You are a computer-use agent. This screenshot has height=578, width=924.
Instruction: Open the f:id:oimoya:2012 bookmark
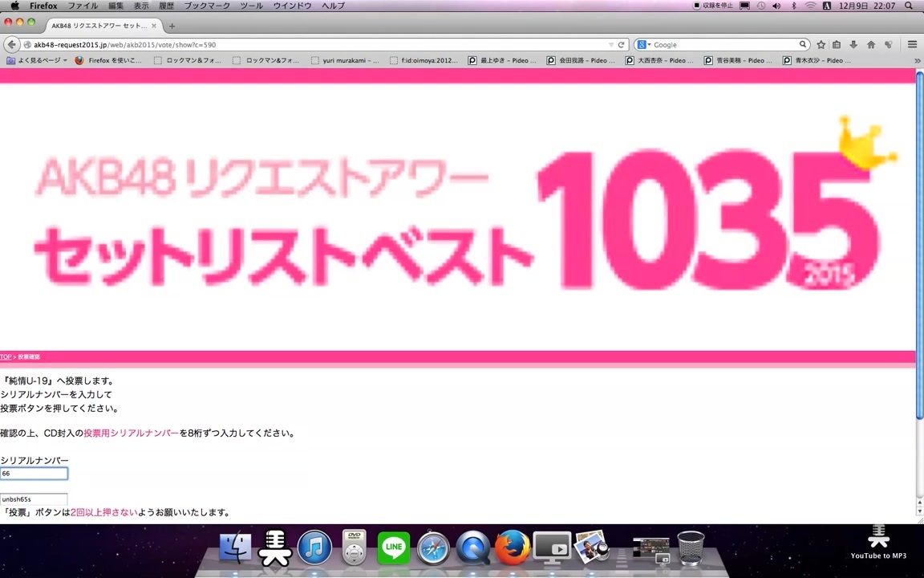[x=423, y=60]
